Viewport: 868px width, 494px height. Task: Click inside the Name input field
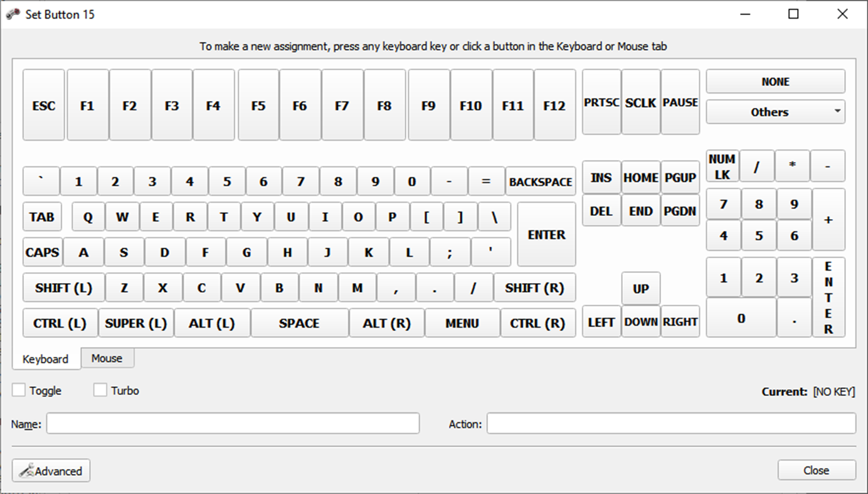233,423
